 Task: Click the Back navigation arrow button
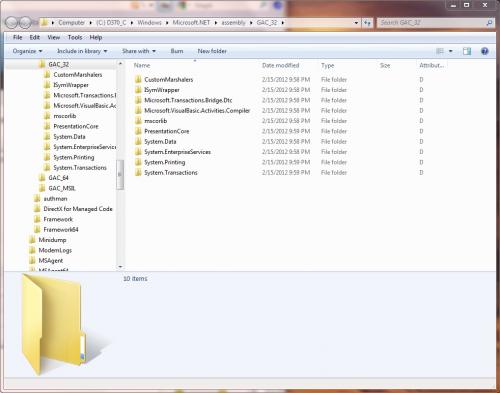[x=12, y=22]
